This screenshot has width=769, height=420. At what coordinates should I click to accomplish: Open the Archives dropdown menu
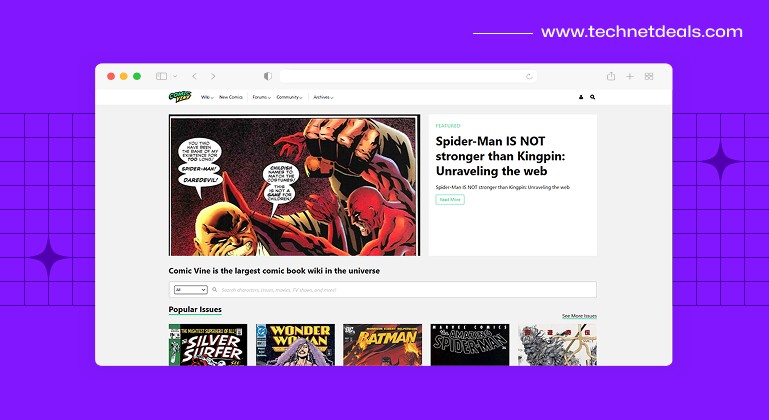pos(323,97)
